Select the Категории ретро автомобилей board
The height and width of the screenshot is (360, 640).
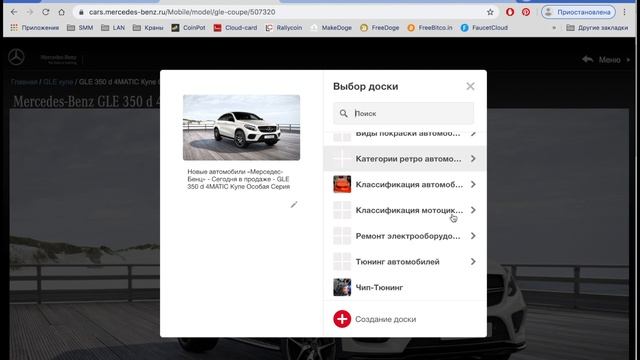[x=404, y=158]
